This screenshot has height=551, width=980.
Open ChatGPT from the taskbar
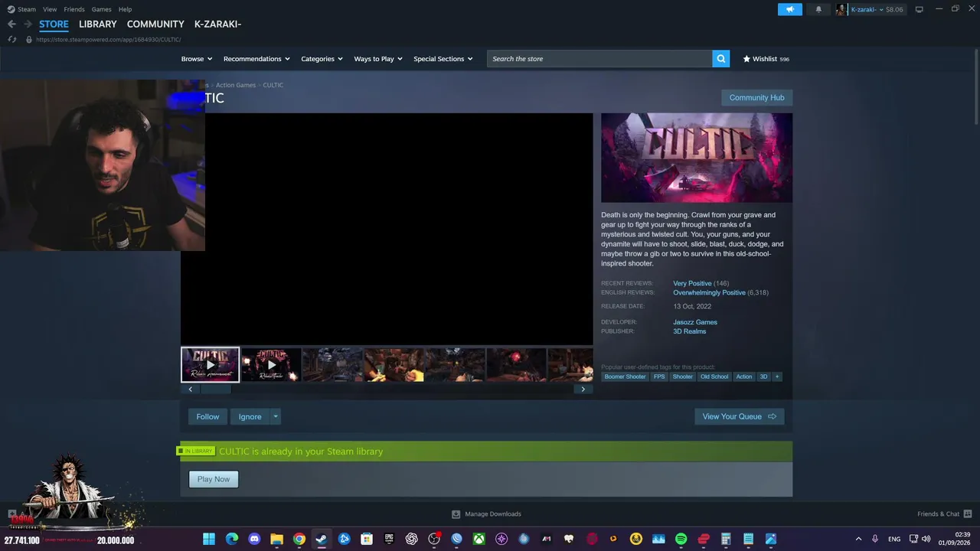tap(412, 539)
